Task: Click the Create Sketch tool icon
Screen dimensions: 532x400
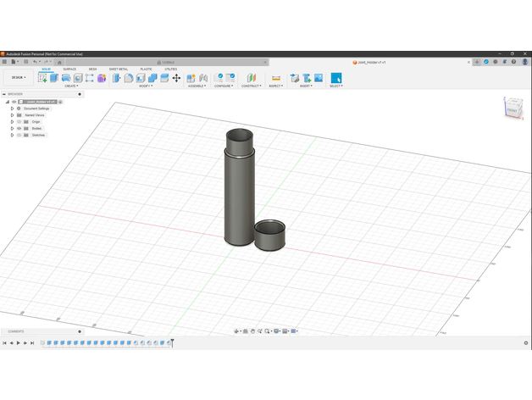Action: point(42,78)
